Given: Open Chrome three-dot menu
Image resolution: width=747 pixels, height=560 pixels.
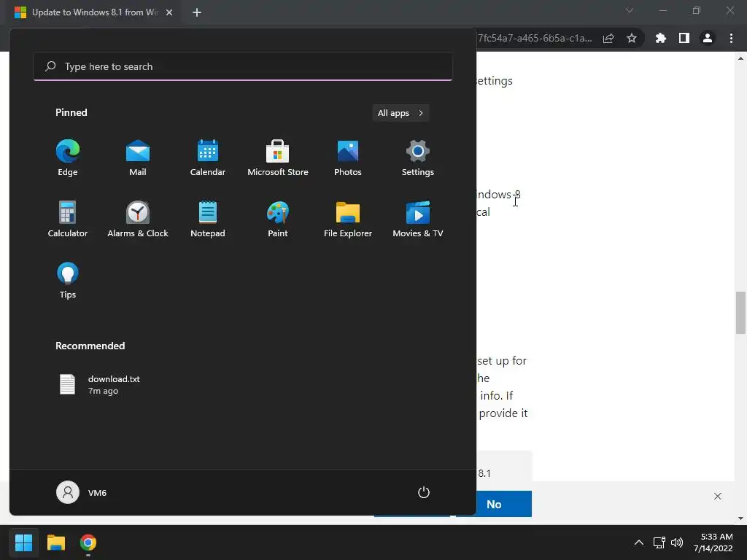Looking at the screenshot, I should point(731,39).
